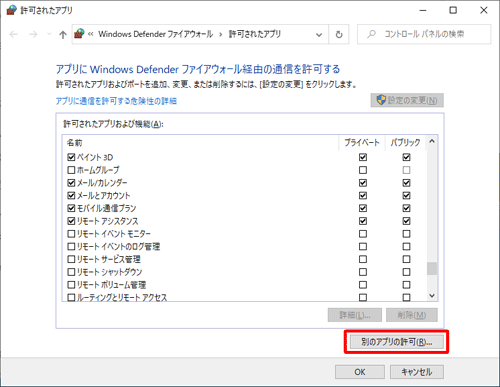This screenshot has height=387, width=500.
Task: Click the firewall icon in address bar
Action: coord(79,34)
